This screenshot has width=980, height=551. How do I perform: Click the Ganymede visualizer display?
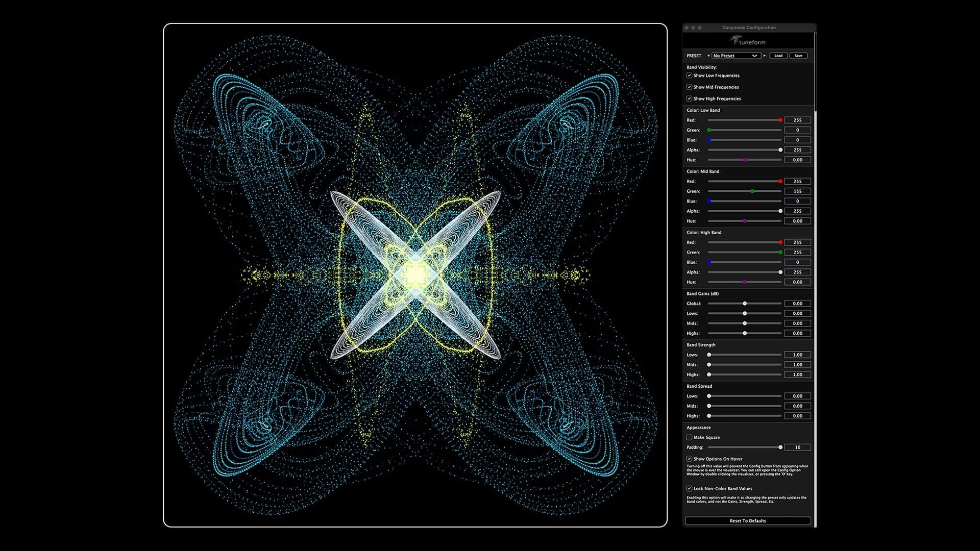(415, 275)
